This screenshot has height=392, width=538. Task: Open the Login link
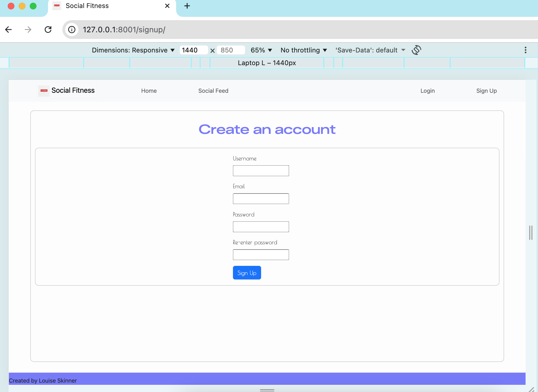[x=427, y=91]
